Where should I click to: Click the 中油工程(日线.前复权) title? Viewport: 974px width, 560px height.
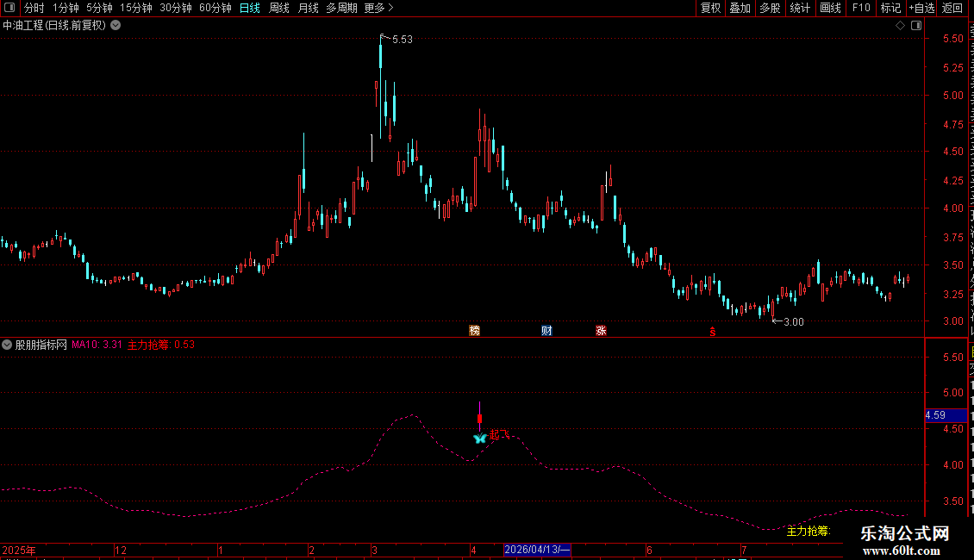54,26
